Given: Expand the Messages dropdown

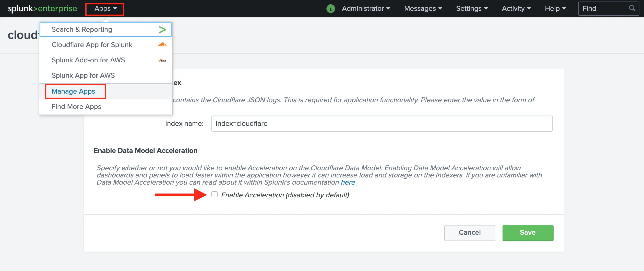Looking at the screenshot, I should [423, 8].
